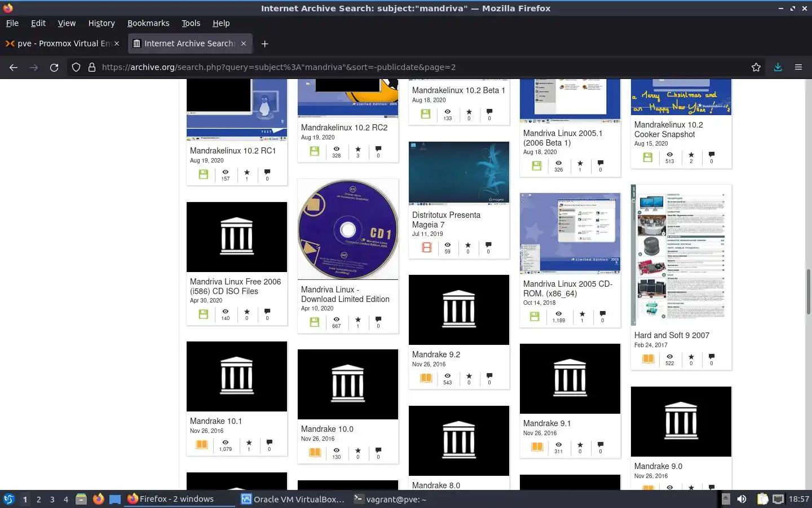This screenshot has width=812, height=508.
Task: Click the volume speaker icon in system tray
Action: pyautogui.click(x=742, y=499)
